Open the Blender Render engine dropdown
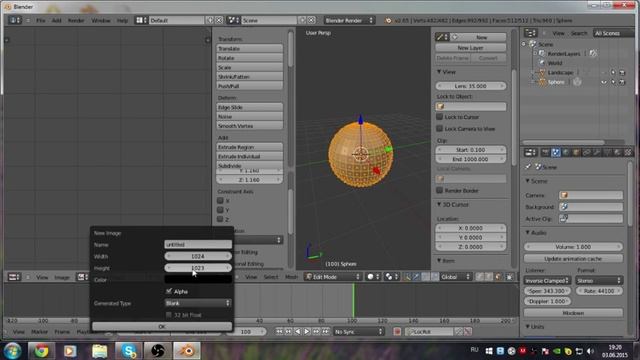Image resolution: width=640 pixels, height=360 pixels. point(349,20)
